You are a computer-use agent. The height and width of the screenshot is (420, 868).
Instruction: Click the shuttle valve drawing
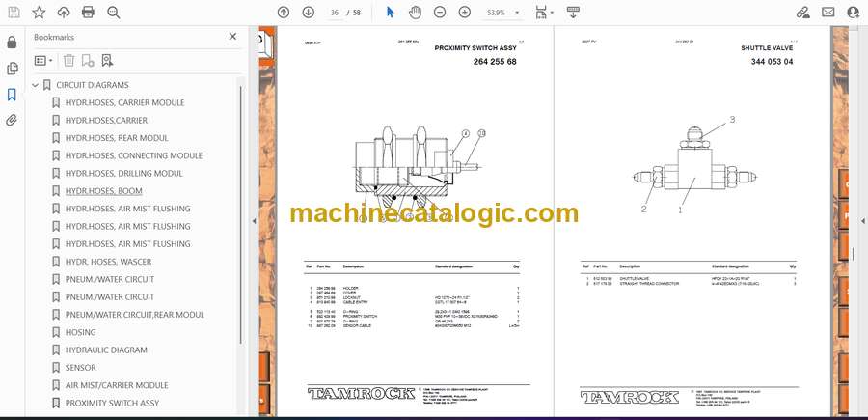click(x=694, y=165)
